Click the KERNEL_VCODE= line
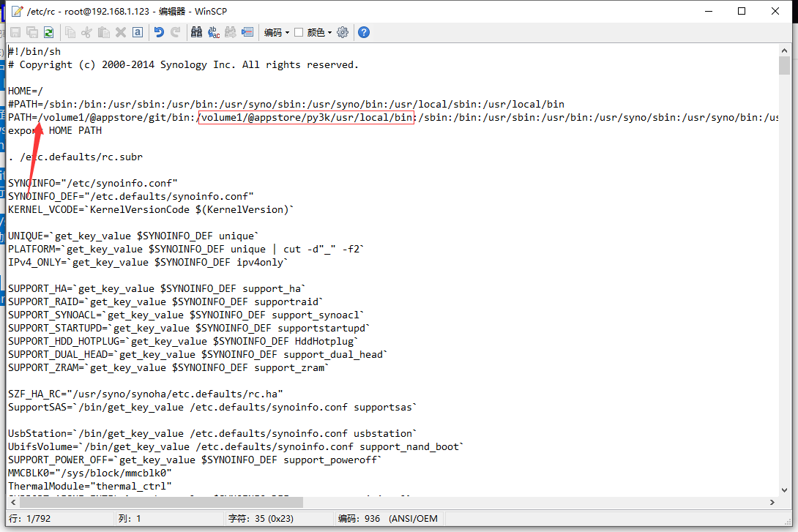Image resolution: width=798 pixels, height=532 pixels. pos(151,209)
